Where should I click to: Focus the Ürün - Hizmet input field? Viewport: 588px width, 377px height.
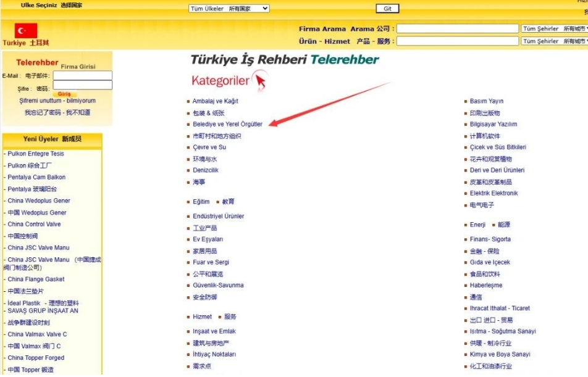pos(458,41)
